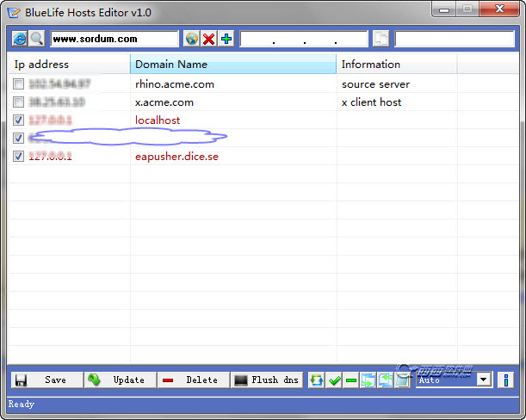Image resolution: width=526 pixels, height=420 pixels.
Task: Select the eapusher.dice.se domain entry
Action: [176, 157]
